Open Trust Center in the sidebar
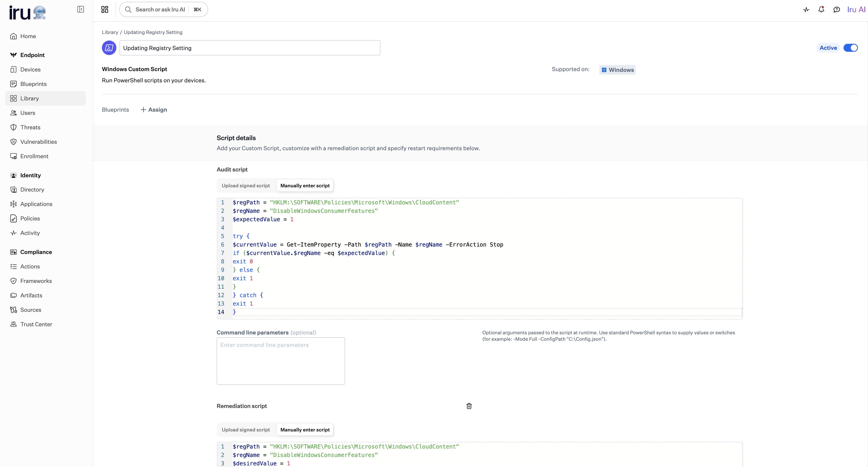The height and width of the screenshot is (467, 868). [36, 324]
